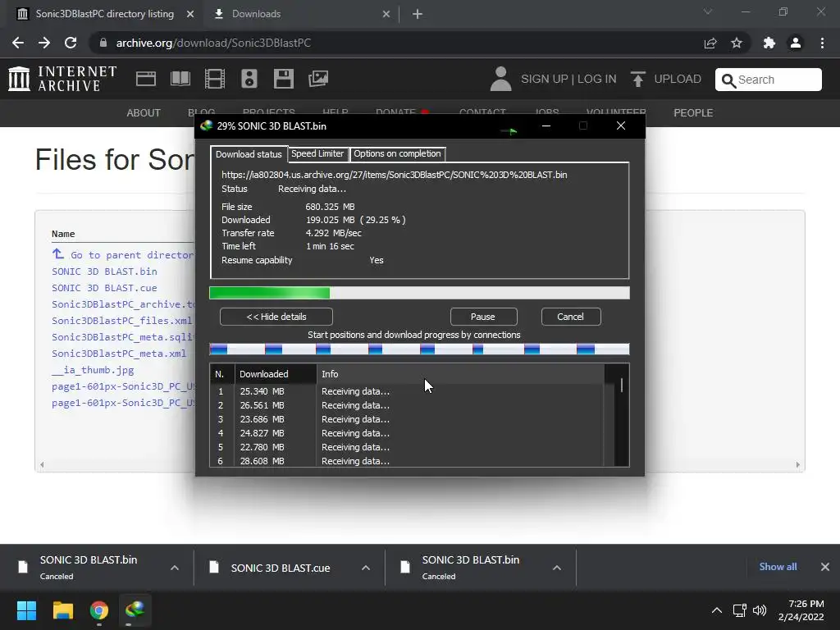The image size is (840, 630).
Task: Open the volume control in system tray
Action: pos(760,610)
